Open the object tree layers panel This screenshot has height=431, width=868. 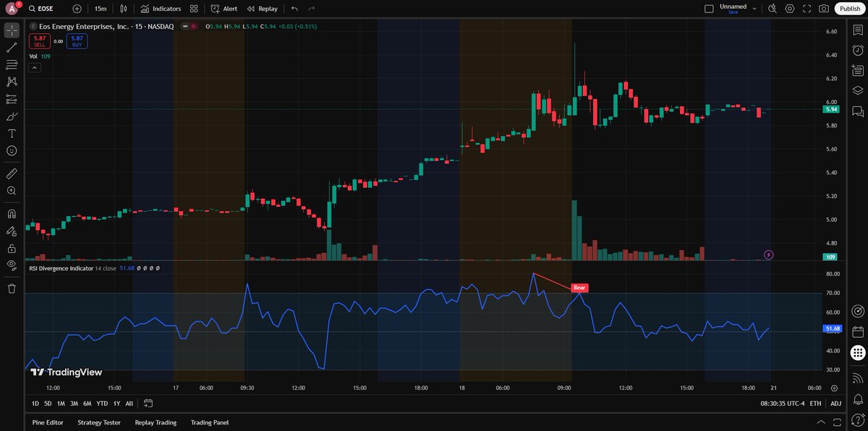[858, 90]
